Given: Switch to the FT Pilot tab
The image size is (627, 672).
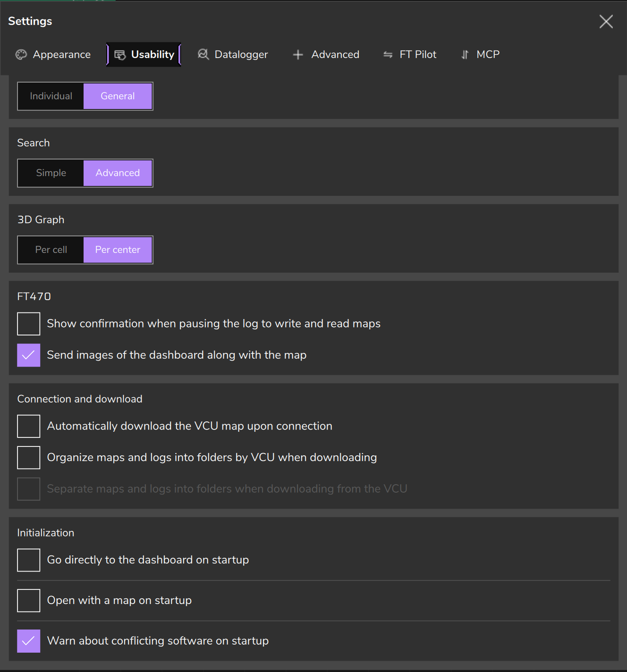Looking at the screenshot, I should tap(410, 55).
